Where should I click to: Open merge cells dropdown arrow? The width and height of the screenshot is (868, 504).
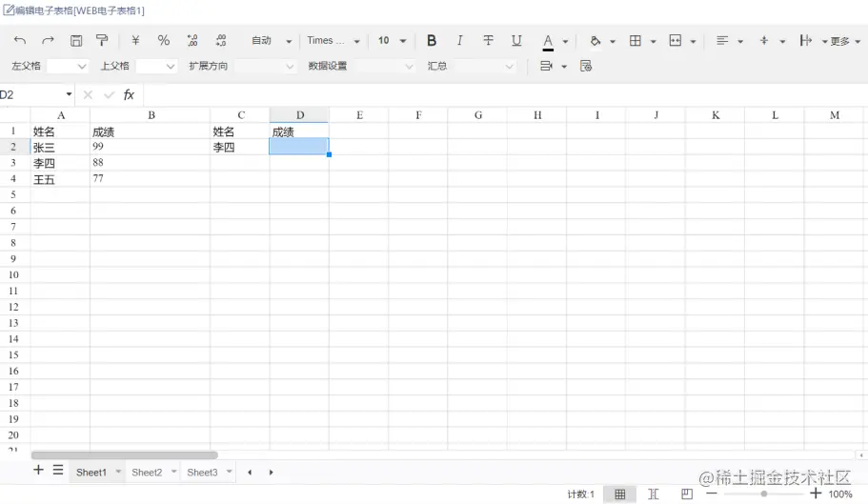pyautogui.click(x=693, y=42)
